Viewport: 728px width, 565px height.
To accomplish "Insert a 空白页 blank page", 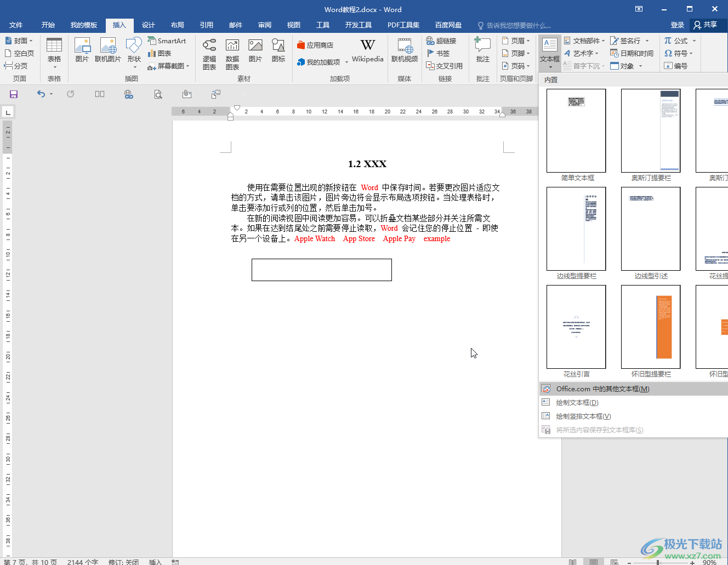I will tap(19, 54).
